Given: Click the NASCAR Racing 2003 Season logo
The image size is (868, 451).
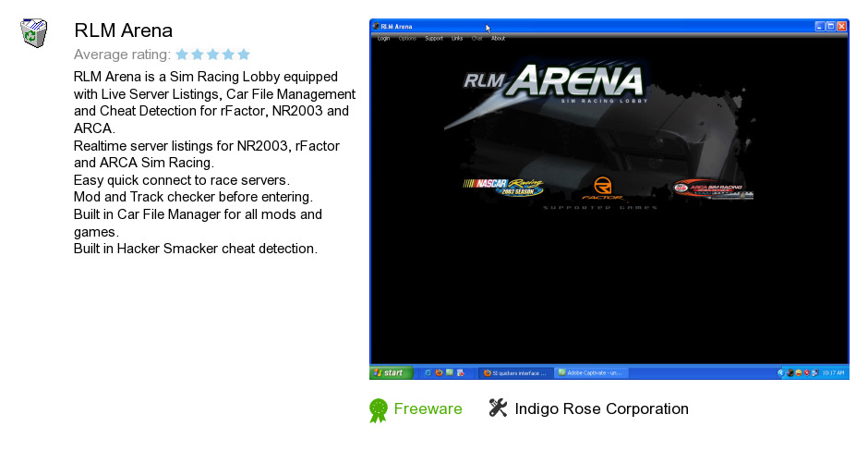Looking at the screenshot, I should pos(503,187).
